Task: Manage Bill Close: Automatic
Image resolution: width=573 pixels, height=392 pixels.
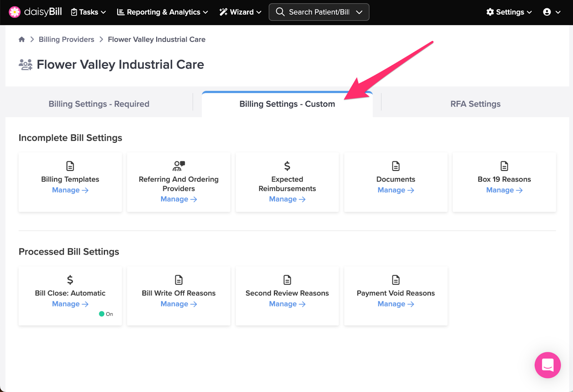Action: click(70, 304)
